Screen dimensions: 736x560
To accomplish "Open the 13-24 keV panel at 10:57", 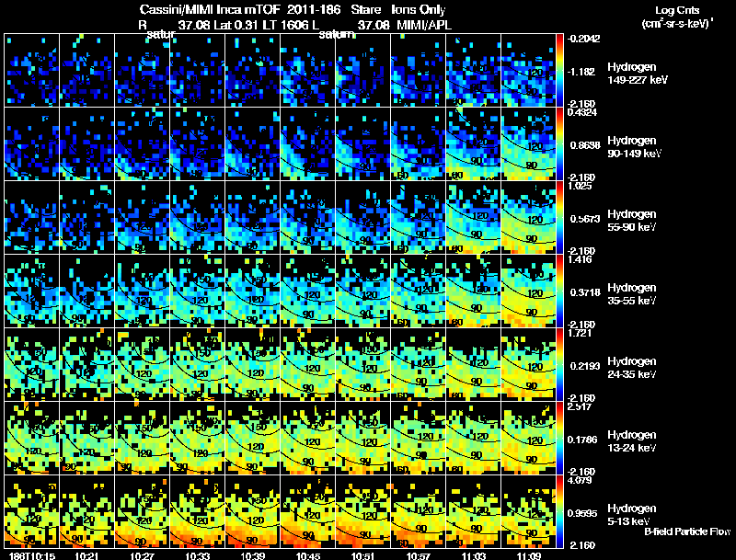I will [419, 438].
